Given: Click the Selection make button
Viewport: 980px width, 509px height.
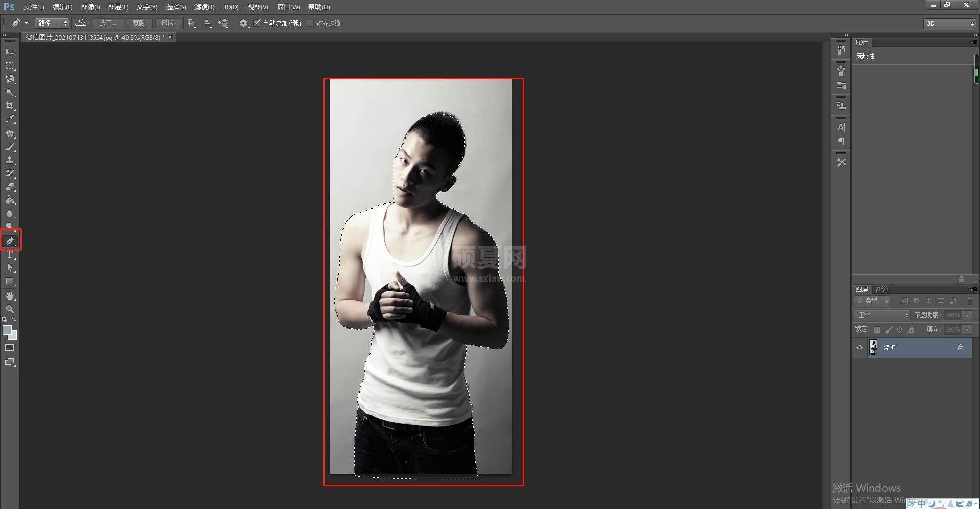Looking at the screenshot, I should [108, 23].
